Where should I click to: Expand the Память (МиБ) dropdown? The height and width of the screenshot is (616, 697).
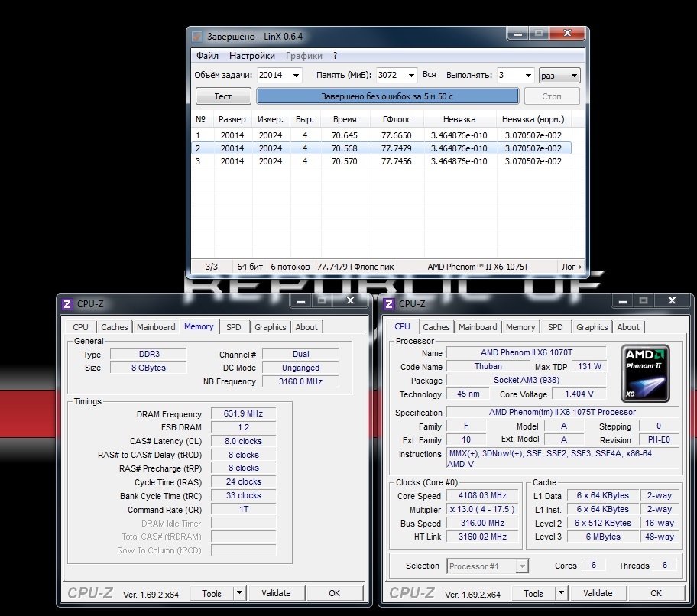[x=411, y=75]
